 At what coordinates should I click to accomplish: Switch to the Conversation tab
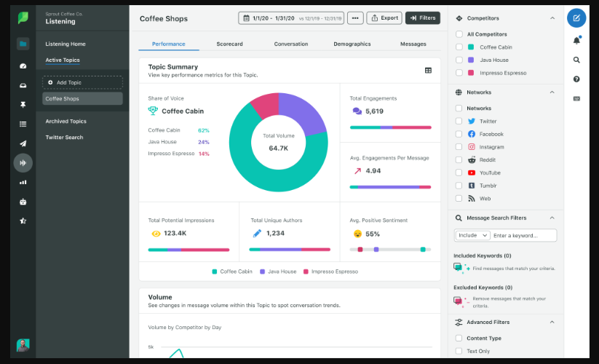click(x=291, y=44)
